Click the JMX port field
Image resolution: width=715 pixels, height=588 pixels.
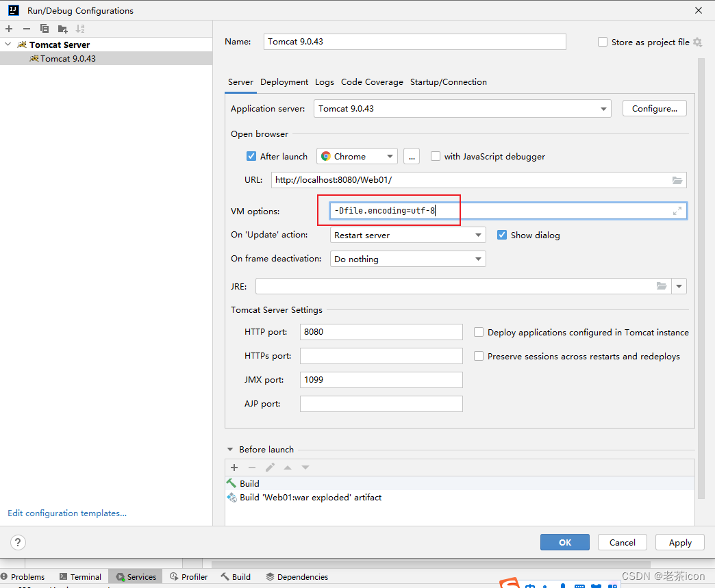pyautogui.click(x=381, y=380)
